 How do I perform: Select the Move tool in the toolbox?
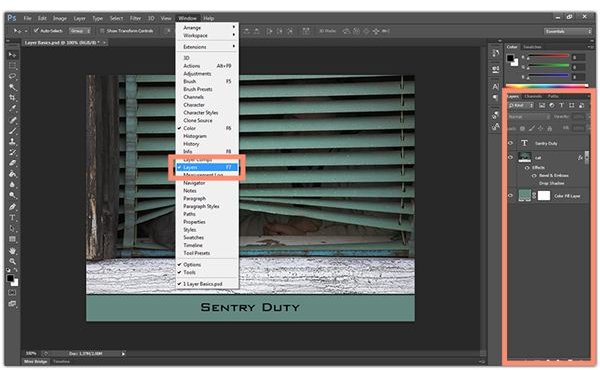click(x=12, y=55)
